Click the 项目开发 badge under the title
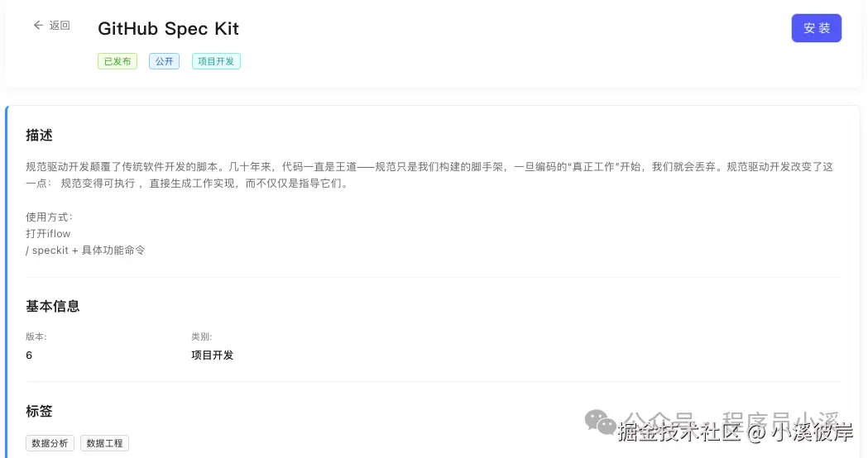 click(x=216, y=61)
